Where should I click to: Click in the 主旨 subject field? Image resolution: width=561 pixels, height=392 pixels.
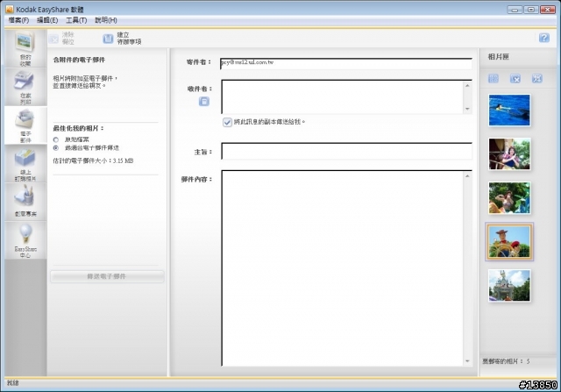[346, 151]
